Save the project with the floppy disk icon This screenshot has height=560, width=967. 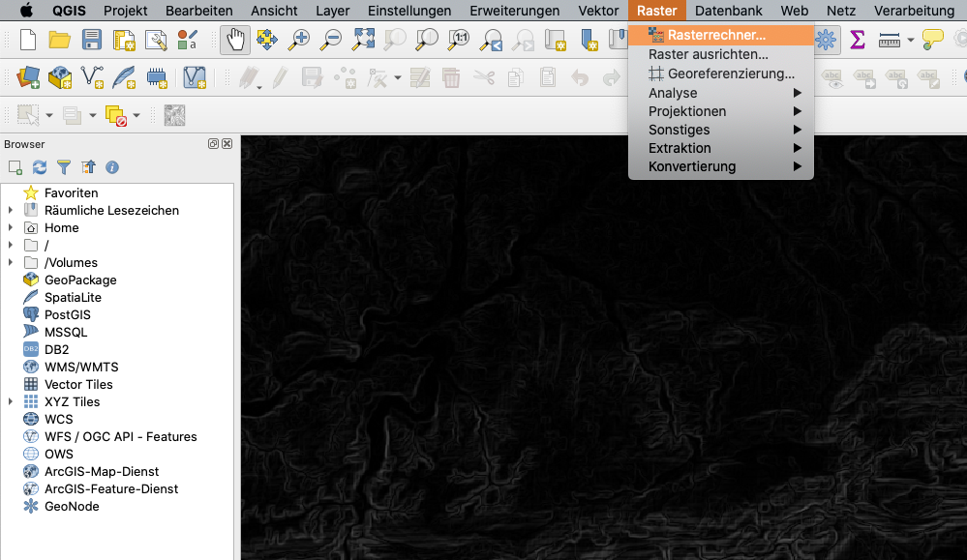92,40
